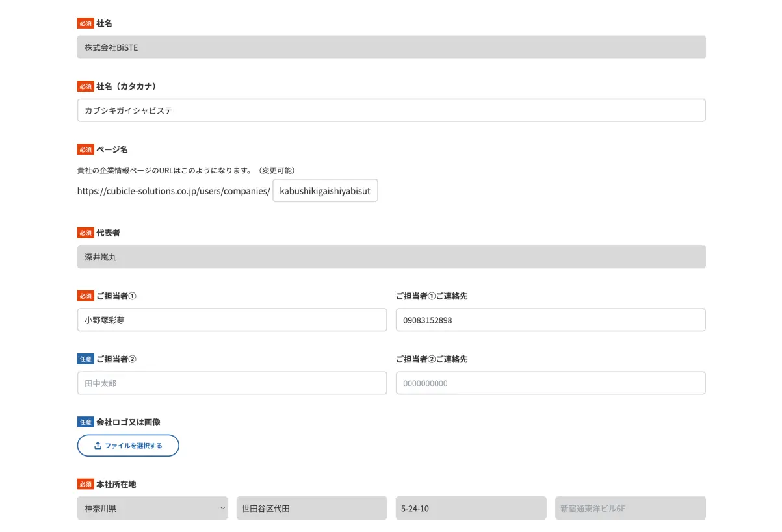
Task: Click the ご担当者①ご連絡先 phone number field
Action: 550,320
